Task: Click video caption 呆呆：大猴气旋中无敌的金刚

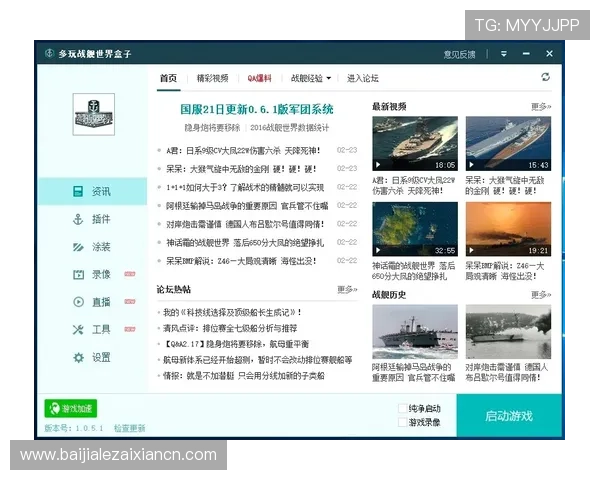Action: tap(505, 185)
